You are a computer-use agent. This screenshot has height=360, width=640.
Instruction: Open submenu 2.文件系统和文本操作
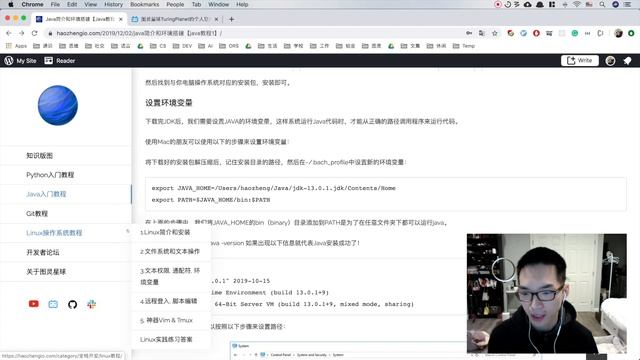(170, 251)
